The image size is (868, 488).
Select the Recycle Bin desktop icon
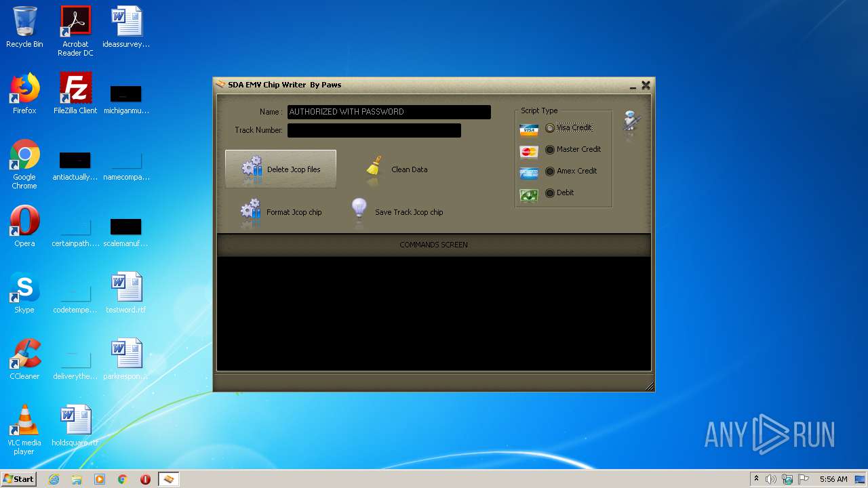click(x=24, y=27)
